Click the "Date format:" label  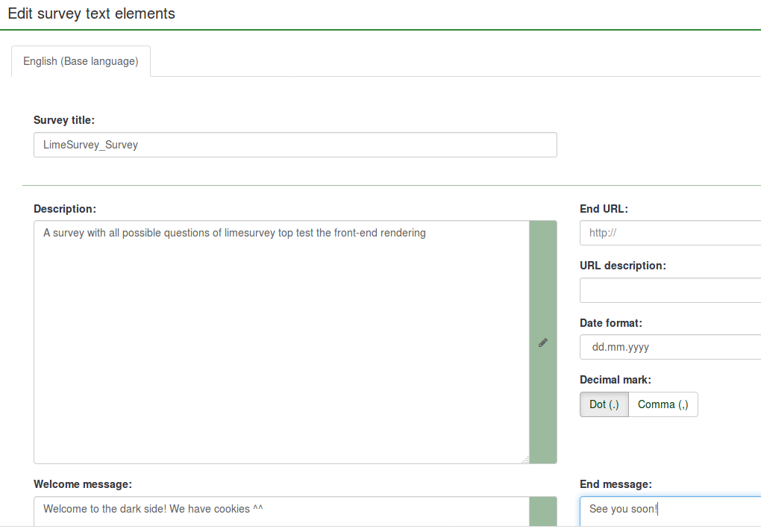point(610,323)
